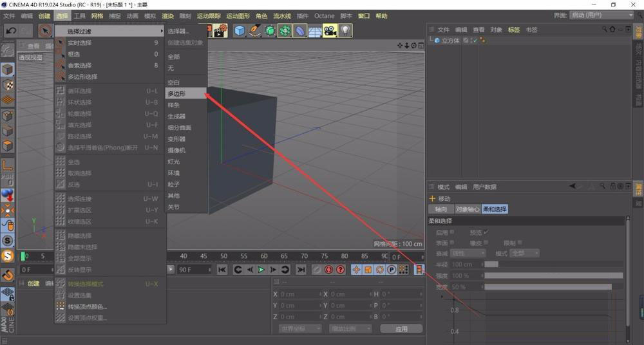Open Render Settings clapperboard gear icon
This screenshot has width=644, height=345.
pyautogui.click(x=220, y=31)
